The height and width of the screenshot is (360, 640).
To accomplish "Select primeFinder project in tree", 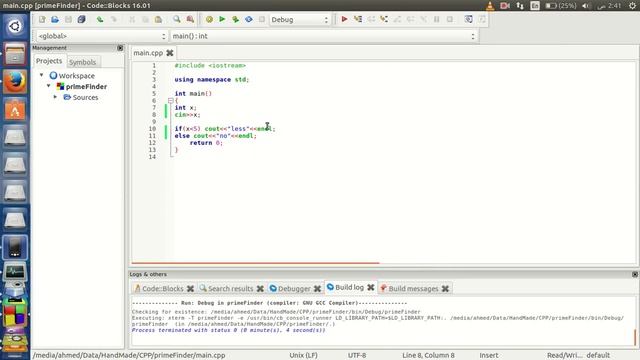I will [86, 87].
